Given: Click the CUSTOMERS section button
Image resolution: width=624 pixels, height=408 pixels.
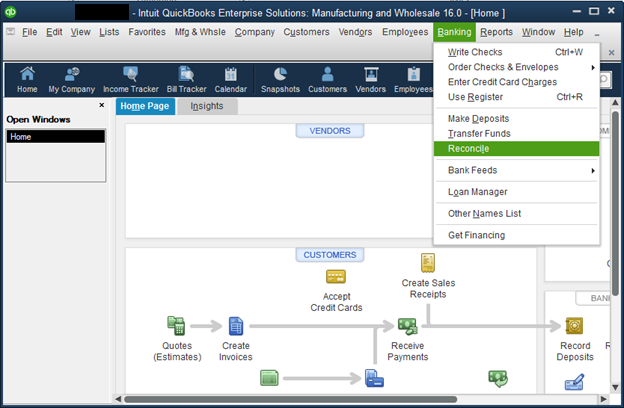Looking at the screenshot, I should (x=330, y=255).
